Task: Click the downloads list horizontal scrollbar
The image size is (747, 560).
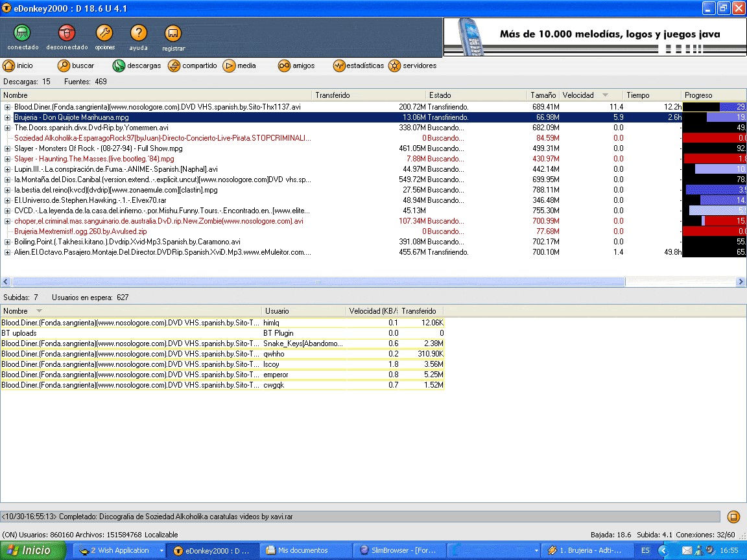Action: click(318, 282)
